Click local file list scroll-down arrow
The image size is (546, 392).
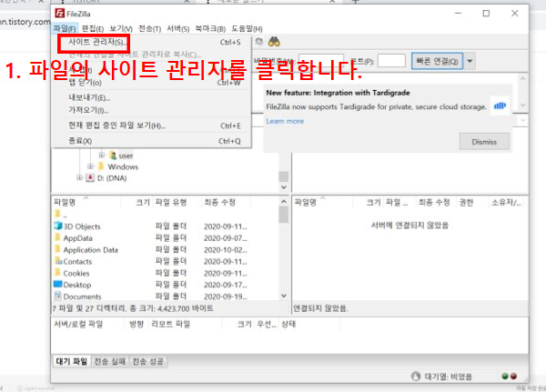284,296
